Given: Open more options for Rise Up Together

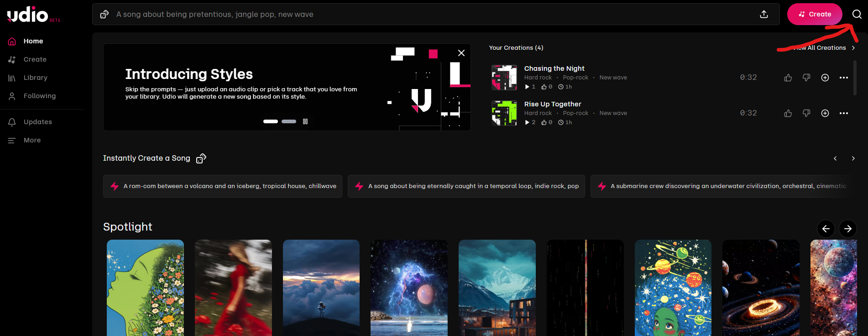Looking at the screenshot, I should point(843,113).
